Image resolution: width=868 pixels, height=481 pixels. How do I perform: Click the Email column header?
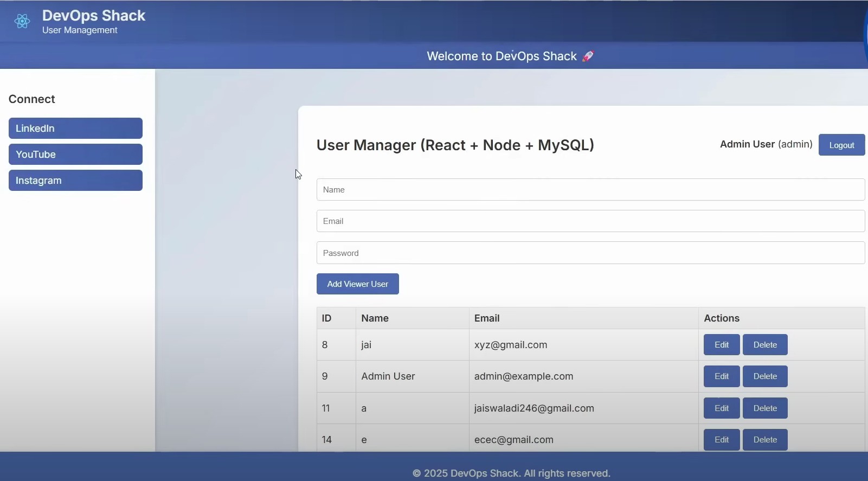point(487,318)
